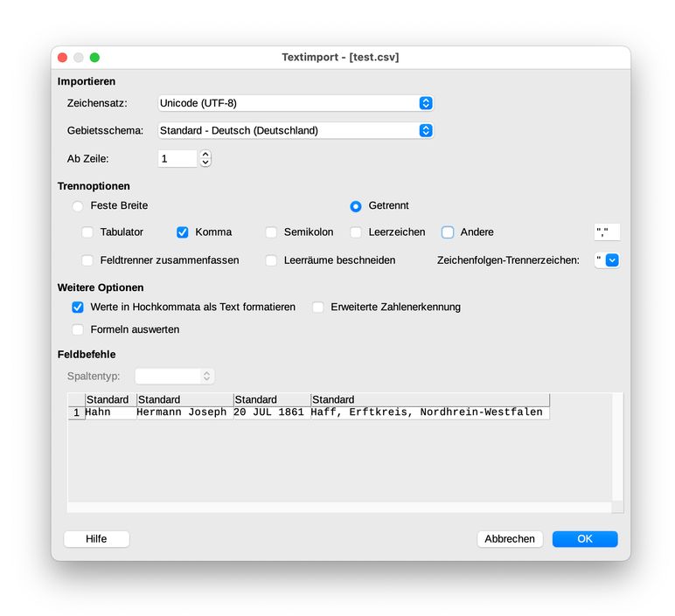Screen dimensions: 675x616
Task: Expand the Zeichenfolgen-Trennerzeichen dropdown arrow
Action: click(x=612, y=260)
